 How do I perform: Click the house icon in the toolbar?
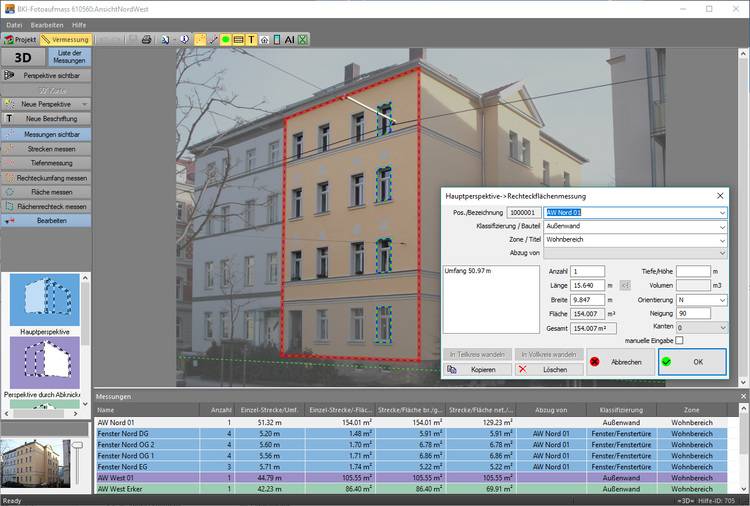tap(264, 39)
